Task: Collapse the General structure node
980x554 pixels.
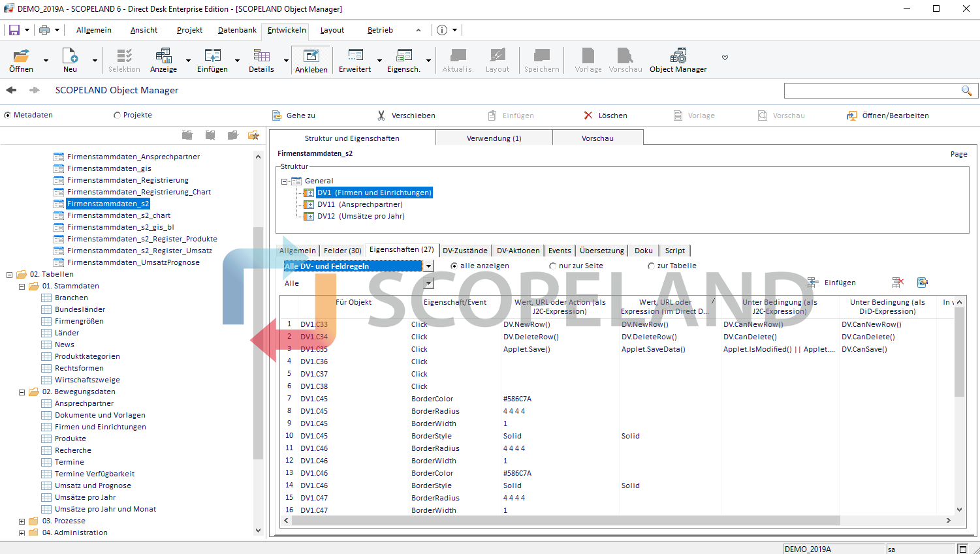Action: coord(284,181)
